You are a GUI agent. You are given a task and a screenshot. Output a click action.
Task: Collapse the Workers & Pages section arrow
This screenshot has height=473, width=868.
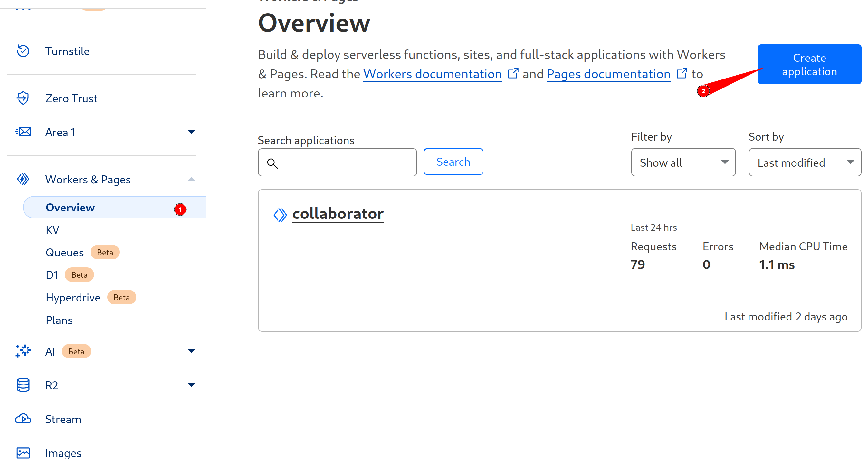[x=191, y=179]
